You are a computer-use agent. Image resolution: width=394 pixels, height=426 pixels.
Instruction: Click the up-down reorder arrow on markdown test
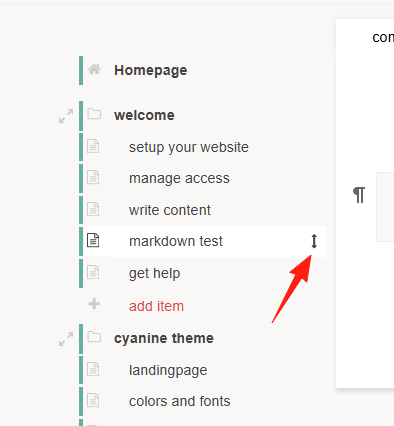[x=314, y=241]
